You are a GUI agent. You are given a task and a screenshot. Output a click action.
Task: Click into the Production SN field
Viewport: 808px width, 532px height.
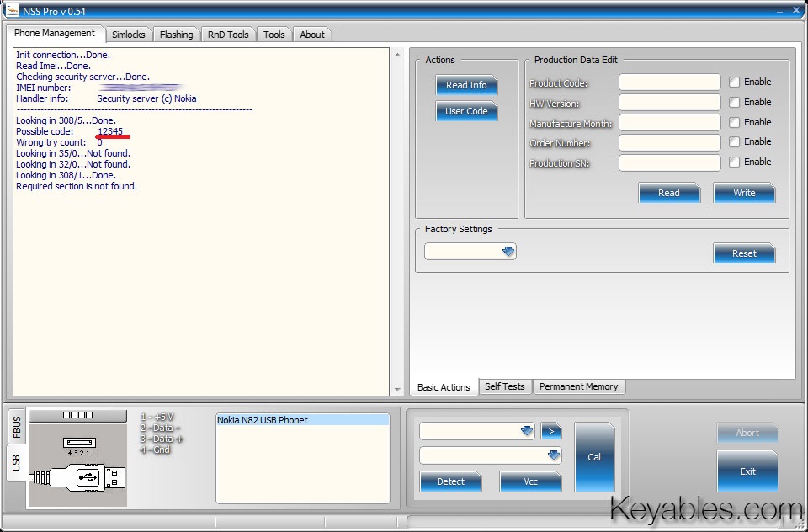point(669,163)
